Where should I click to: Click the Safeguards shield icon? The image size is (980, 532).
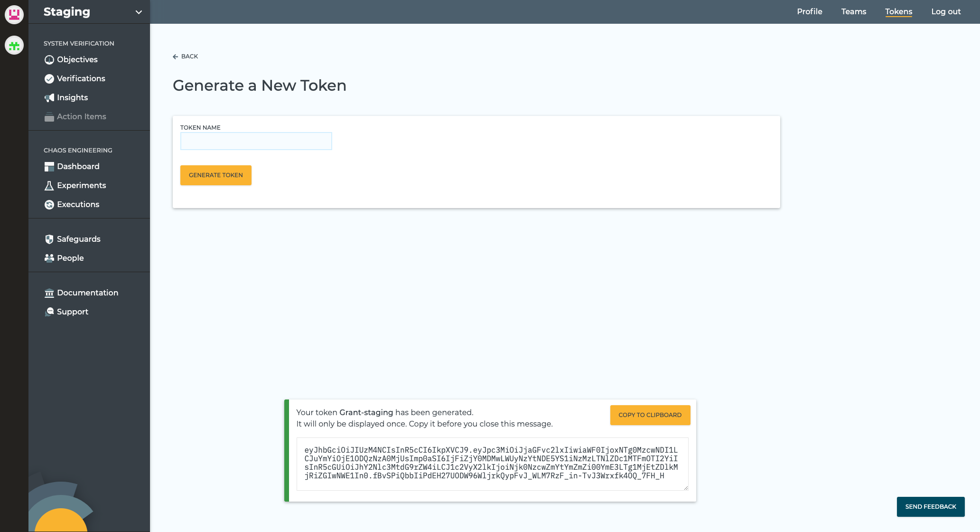tap(49, 239)
